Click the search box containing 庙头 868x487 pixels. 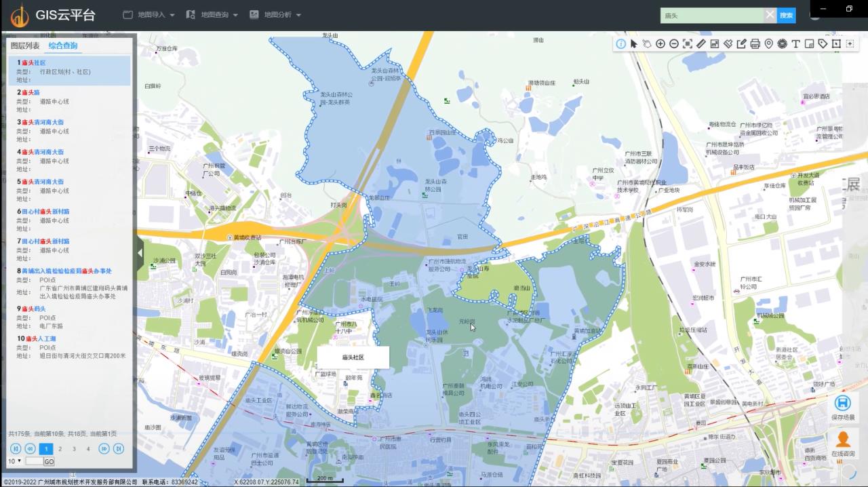click(x=711, y=15)
